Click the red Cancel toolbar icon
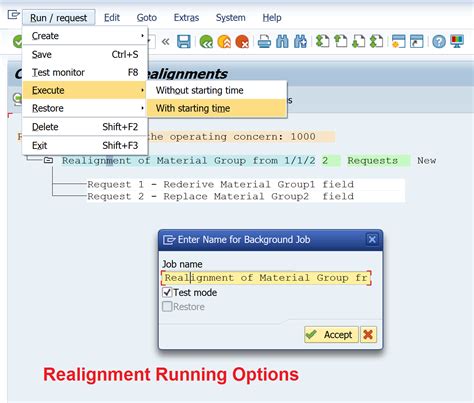Image resolution: width=474 pixels, height=403 pixels. pyautogui.click(x=242, y=42)
